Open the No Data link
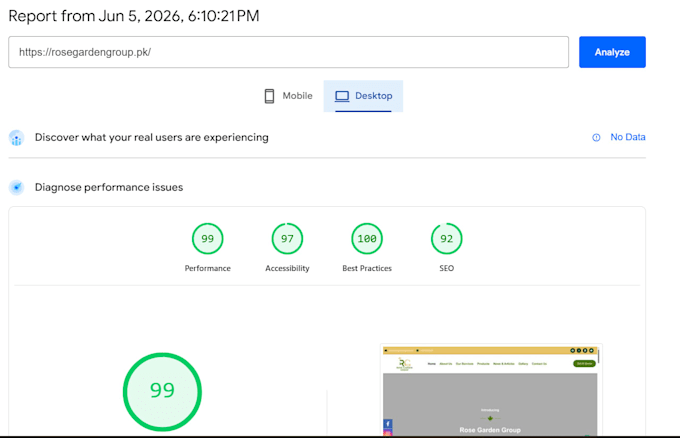 628,137
